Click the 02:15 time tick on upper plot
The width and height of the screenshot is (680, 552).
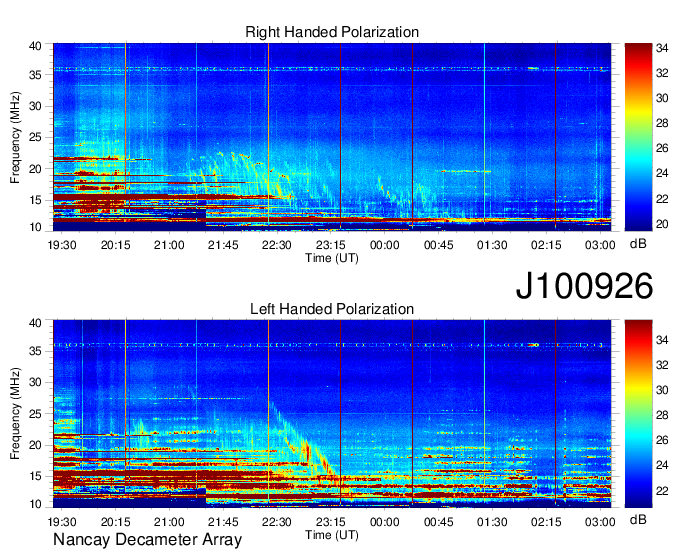pos(546,245)
